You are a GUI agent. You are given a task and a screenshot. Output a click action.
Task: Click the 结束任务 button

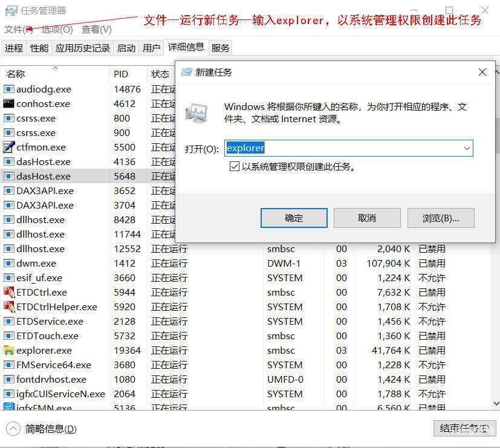click(464, 428)
